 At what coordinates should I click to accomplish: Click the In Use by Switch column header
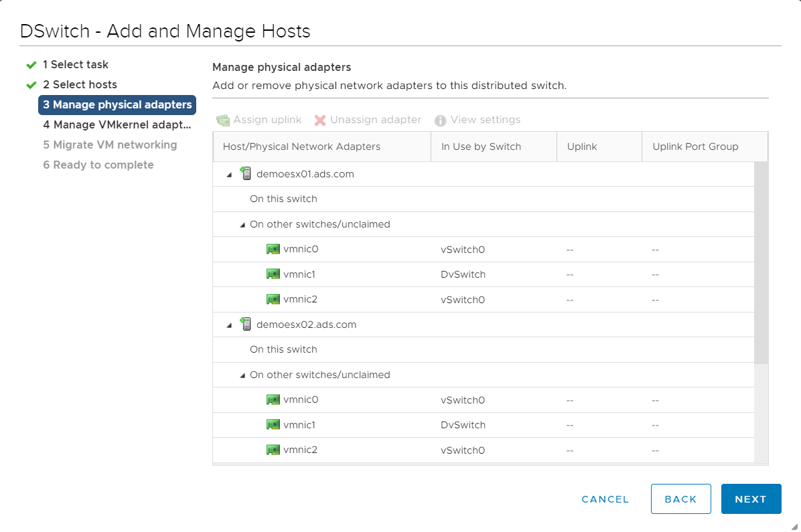(494, 147)
